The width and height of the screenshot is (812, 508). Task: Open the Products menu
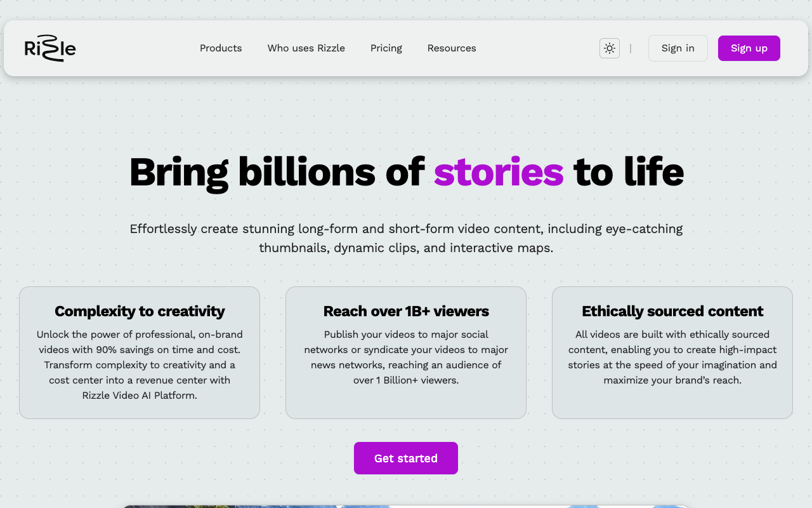click(x=221, y=48)
